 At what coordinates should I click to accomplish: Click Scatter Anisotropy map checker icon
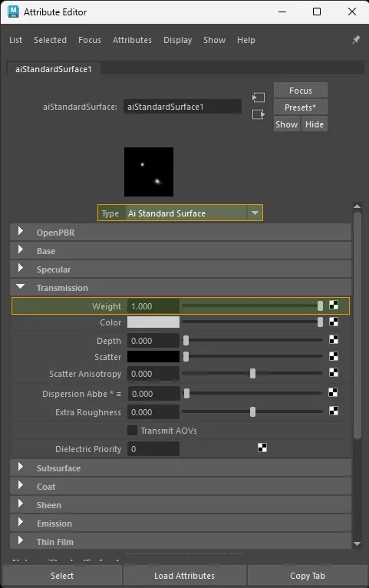point(334,372)
